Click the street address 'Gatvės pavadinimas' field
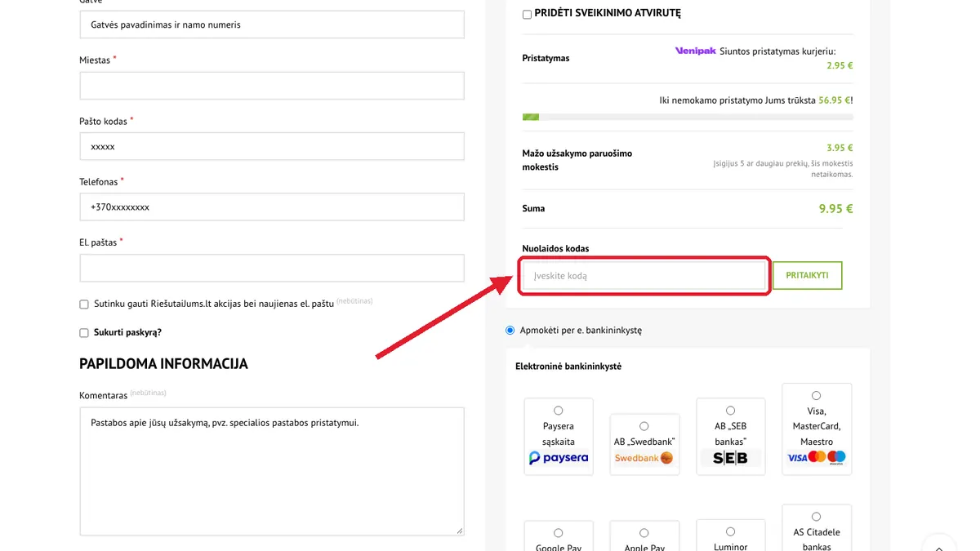Image resolution: width=980 pixels, height=551 pixels. [x=272, y=24]
